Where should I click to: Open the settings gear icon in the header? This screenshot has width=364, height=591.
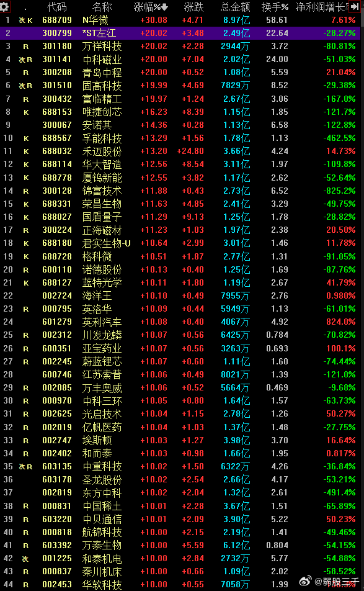[4, 6]
